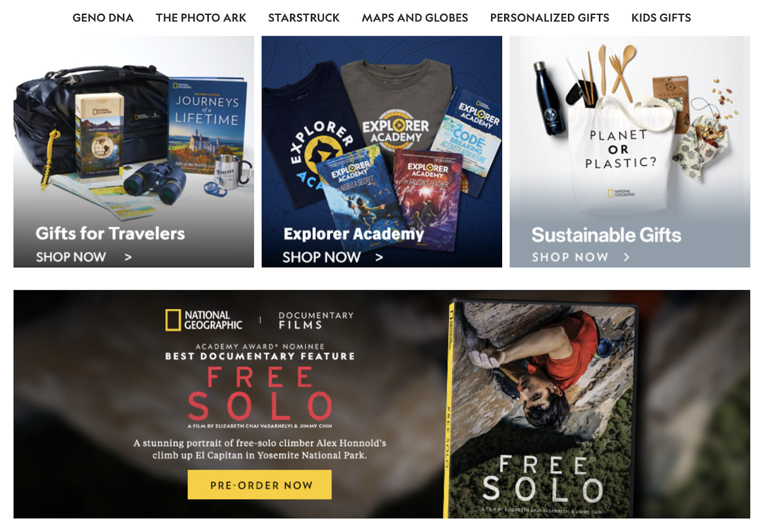Screen dimensions: 763x532
Task: Click the Explorer Academy heading text
Action: coord(353,234)
